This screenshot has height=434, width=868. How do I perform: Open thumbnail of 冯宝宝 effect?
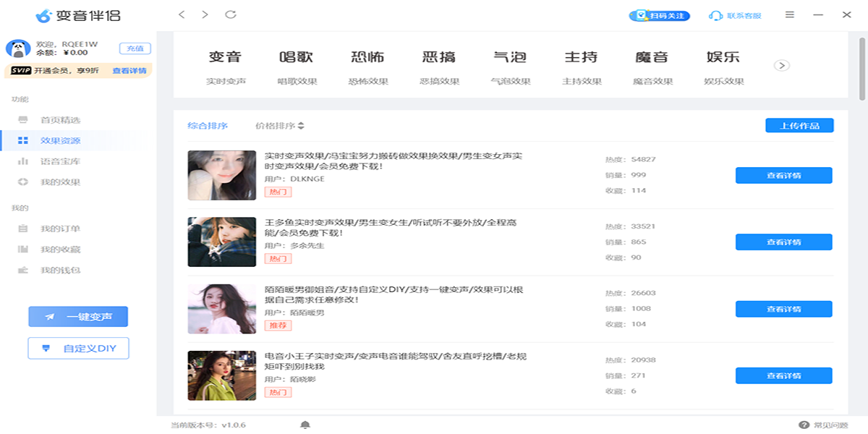[x=222, y=175]
